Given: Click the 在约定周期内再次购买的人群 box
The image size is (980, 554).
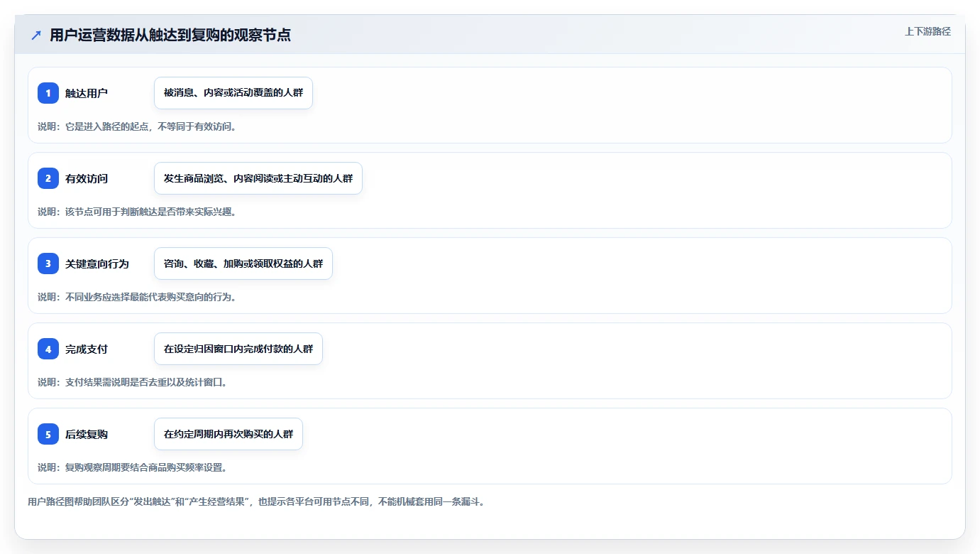Looking at the screenshot, I should [x=229, y=434].
